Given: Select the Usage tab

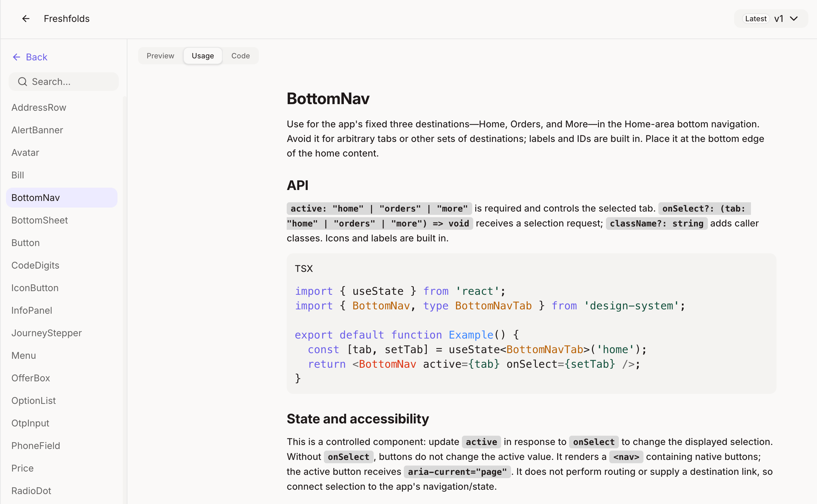Looking at the screenshot, I should click(x=203, y=56).
